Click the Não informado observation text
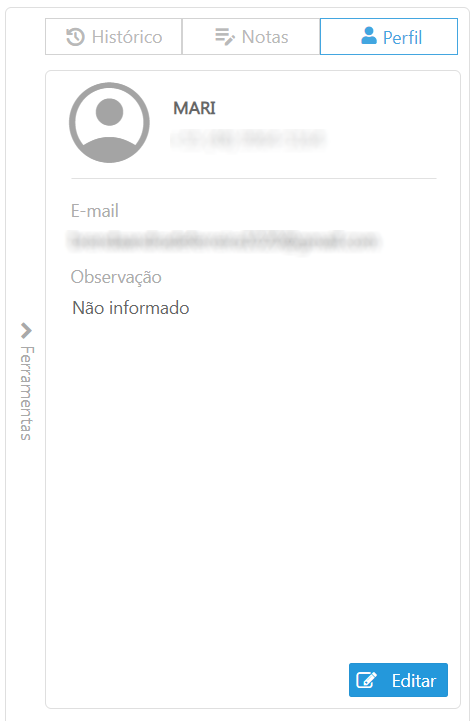This screenshot has height=721, width=476. pyautogui.click(x=131, y=308)
